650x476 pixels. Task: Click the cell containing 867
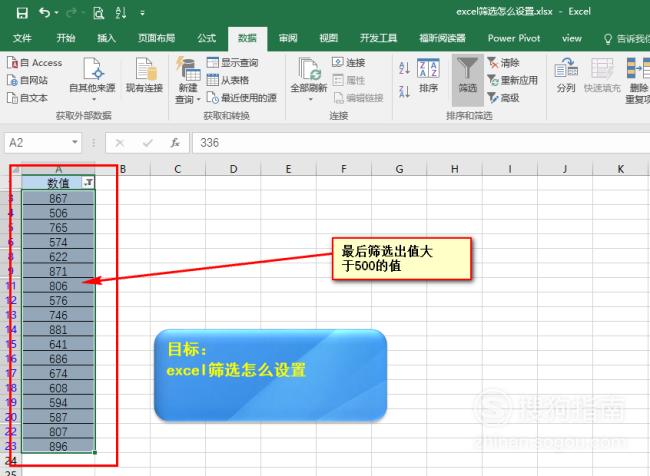(x=58, y=199)
